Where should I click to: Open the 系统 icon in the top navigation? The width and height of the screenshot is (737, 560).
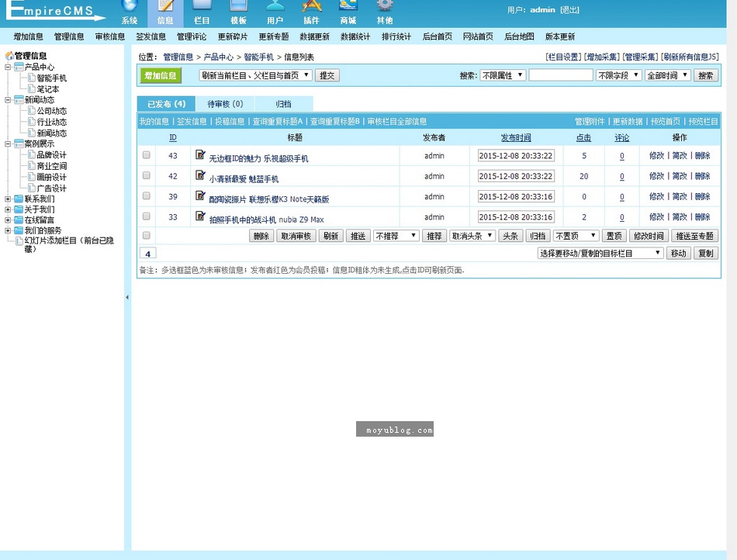[x=130, y=5]
